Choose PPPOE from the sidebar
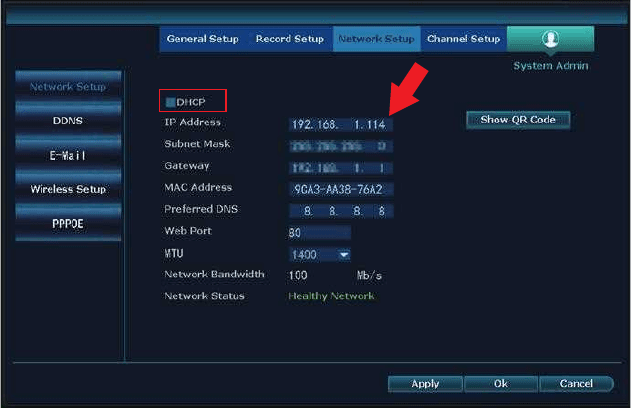Image resolution: width=631 pixels, height=408 pixels. pos(68,223)
